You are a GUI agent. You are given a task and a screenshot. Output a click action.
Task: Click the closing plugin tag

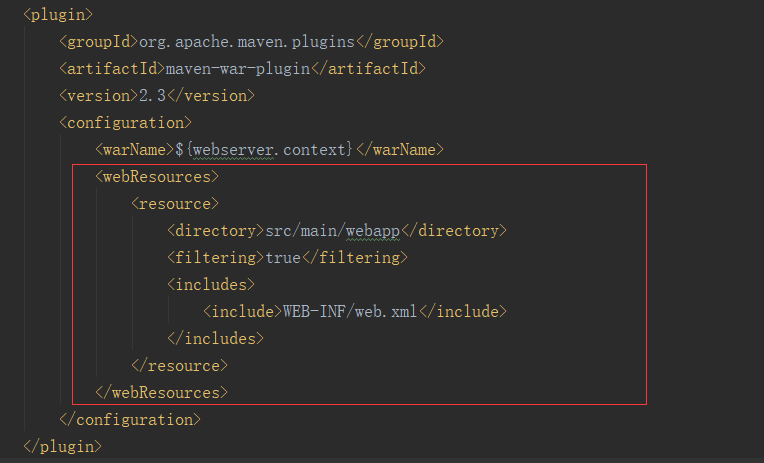click(x=62, y=447)
